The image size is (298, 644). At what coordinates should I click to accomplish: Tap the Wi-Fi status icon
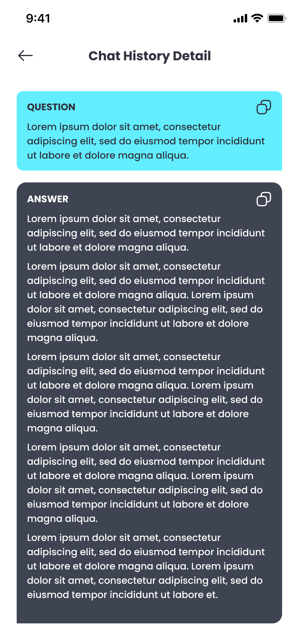tap(257, 18)
